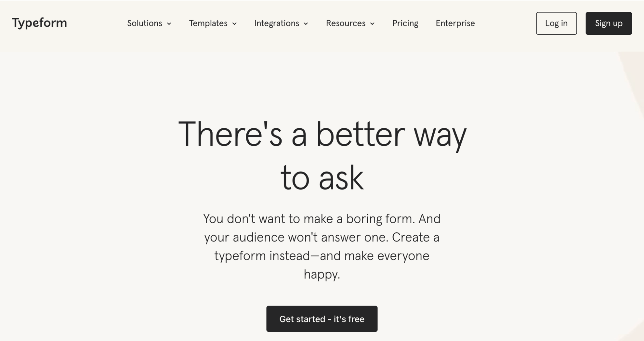
Task: Click the chevron arrow beside Templates
Action: (x=235, y=23)
